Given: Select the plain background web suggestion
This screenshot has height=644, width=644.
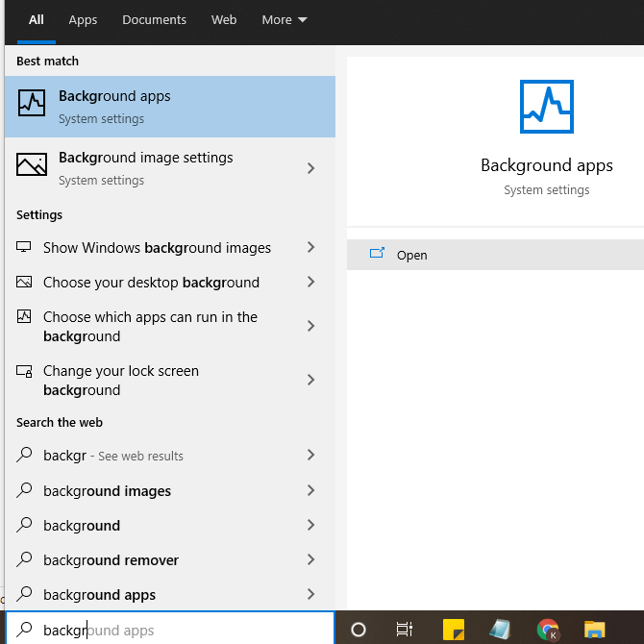Looking at the screenshot, I should pos(82,526).
